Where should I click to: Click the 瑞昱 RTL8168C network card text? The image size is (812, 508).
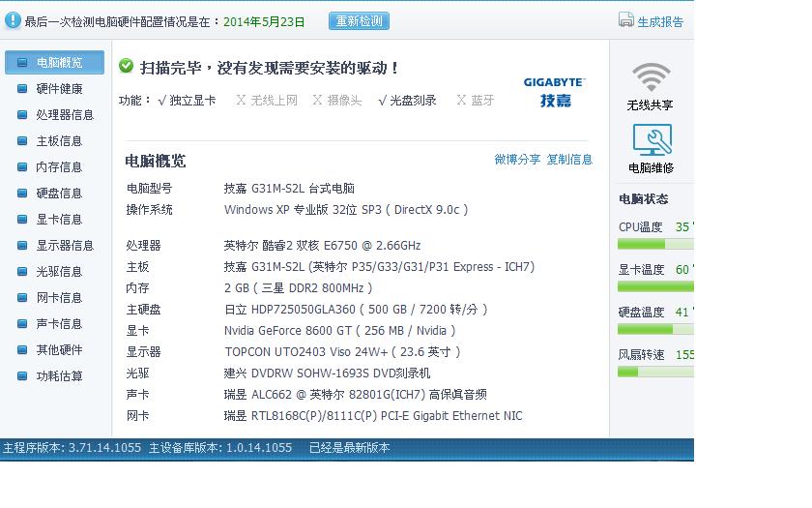click(373, 416)
